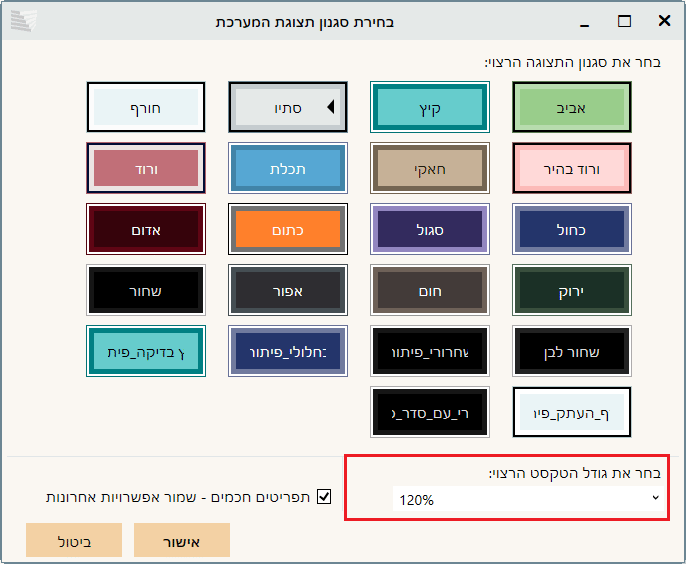Open the text size 120% dropdown

(x=528, y=499)
